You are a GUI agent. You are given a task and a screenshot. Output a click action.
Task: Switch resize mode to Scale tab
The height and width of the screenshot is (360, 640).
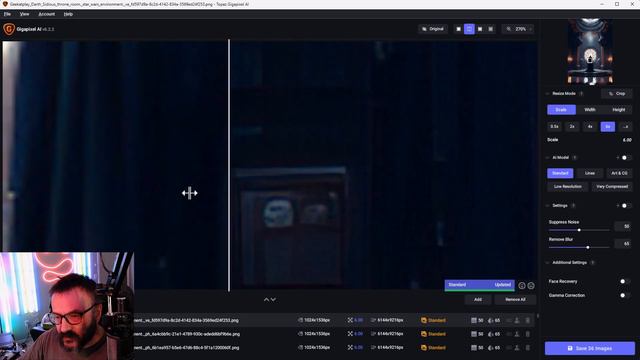[561, 110]
